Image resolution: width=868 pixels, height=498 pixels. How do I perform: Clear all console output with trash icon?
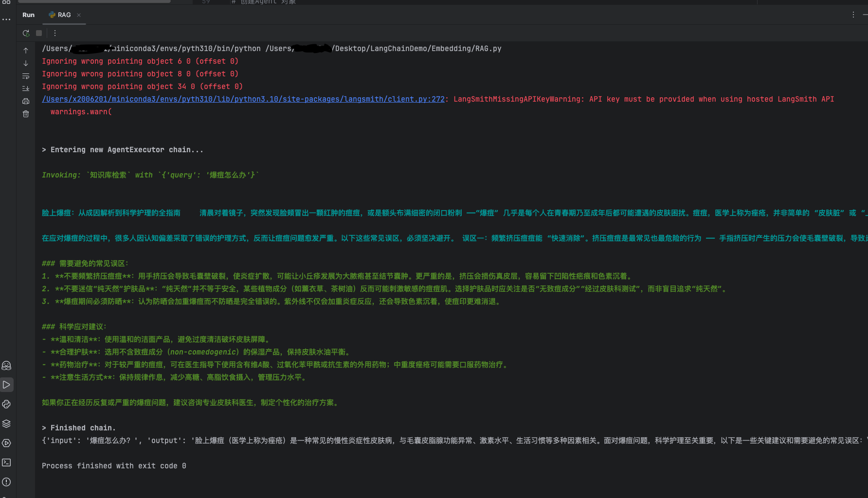26,114
